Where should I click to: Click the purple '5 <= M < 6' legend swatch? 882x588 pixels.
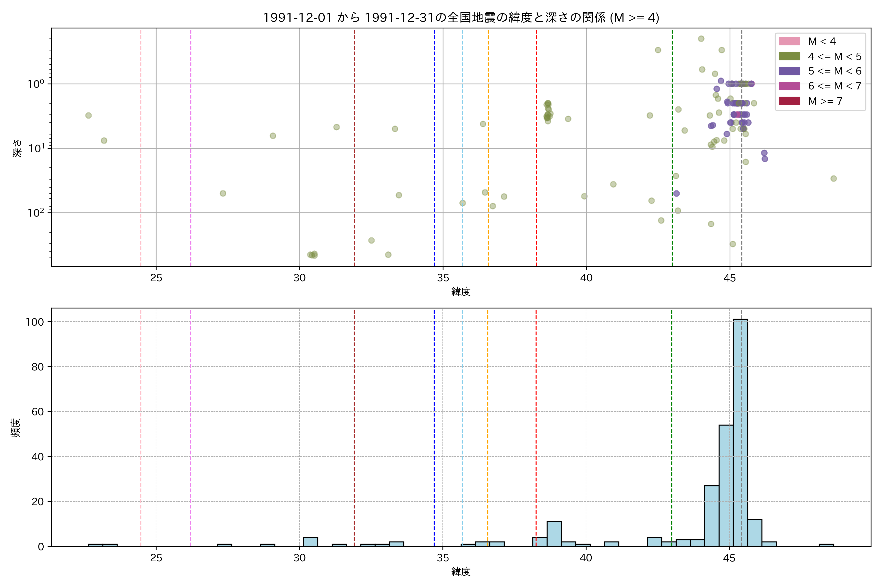tap(789, 71)
